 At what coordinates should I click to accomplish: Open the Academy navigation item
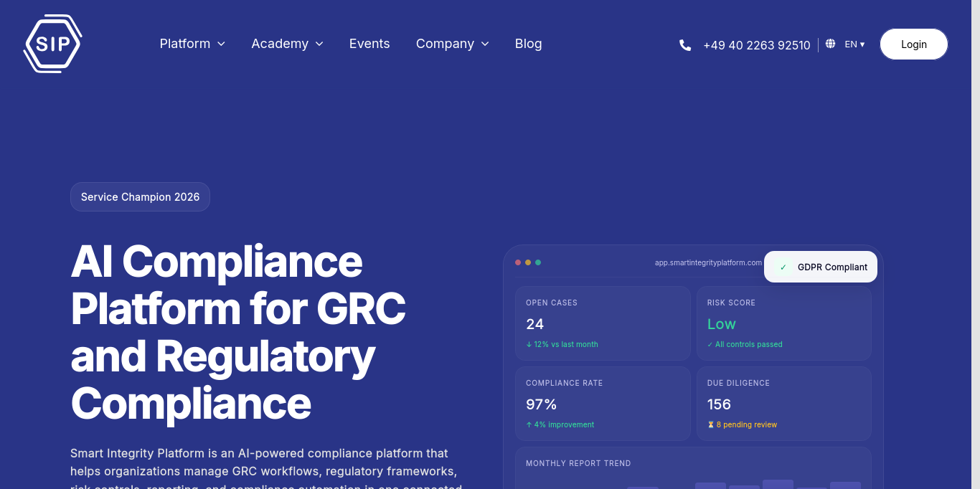(x=280, y=44)
